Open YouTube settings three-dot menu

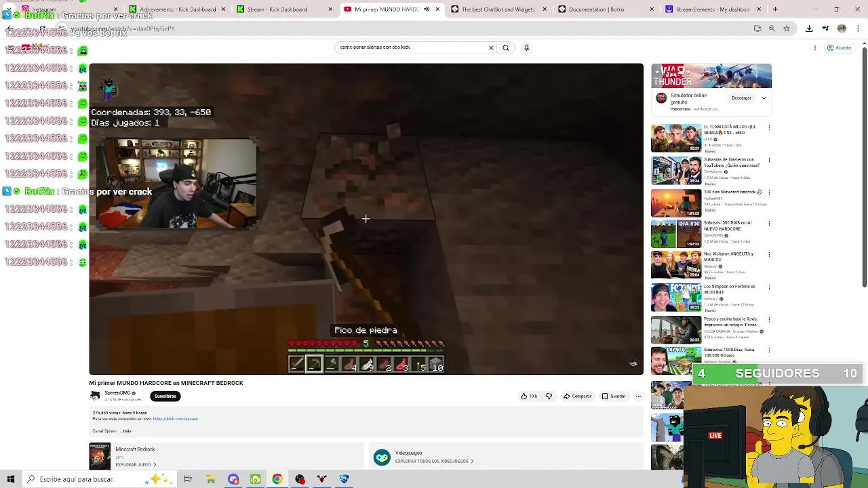[816, 48]
